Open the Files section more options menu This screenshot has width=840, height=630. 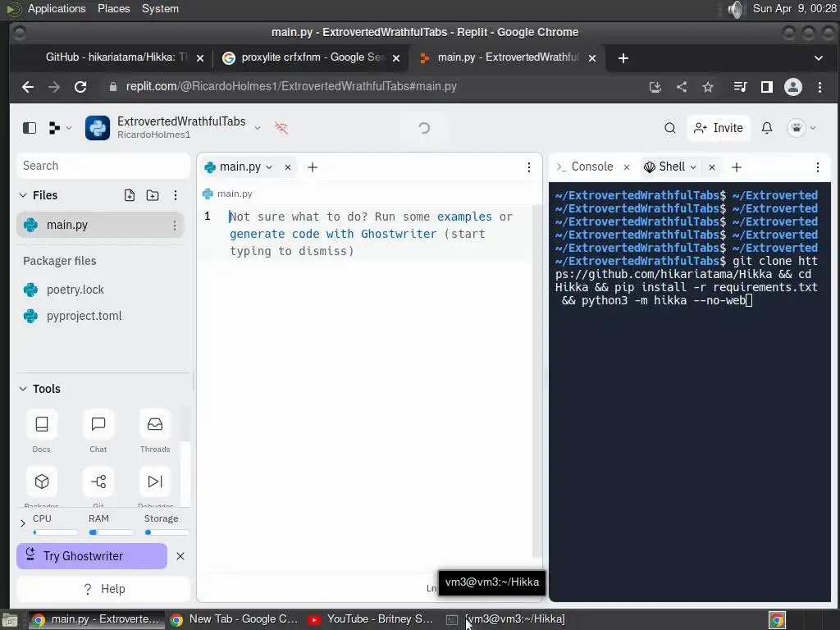point(176,195)
